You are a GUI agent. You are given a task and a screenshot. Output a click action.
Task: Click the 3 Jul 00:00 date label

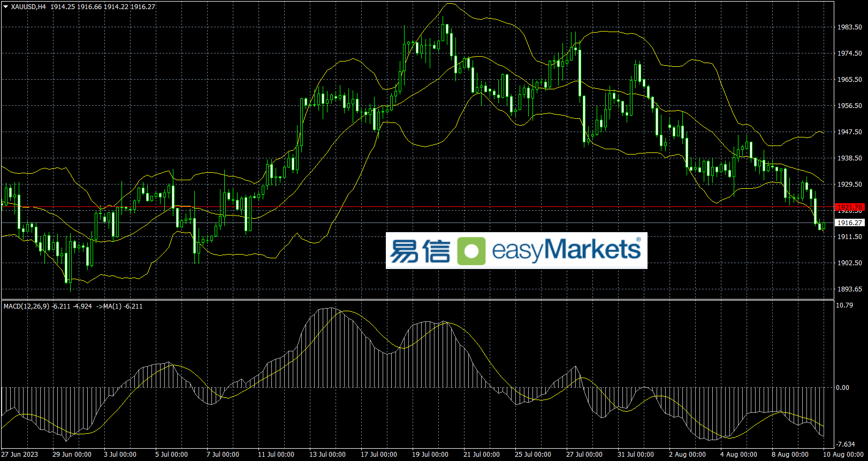coord(120,455)
